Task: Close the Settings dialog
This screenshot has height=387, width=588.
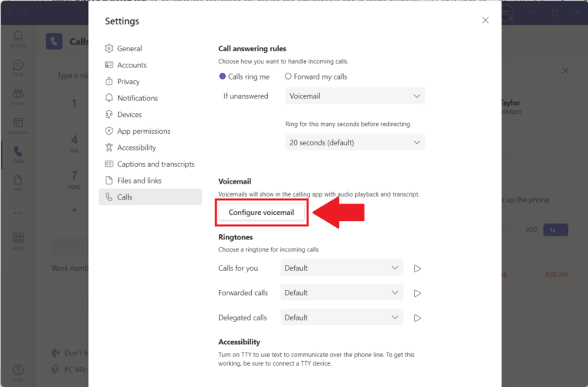Action: click(x=485, y=20)
